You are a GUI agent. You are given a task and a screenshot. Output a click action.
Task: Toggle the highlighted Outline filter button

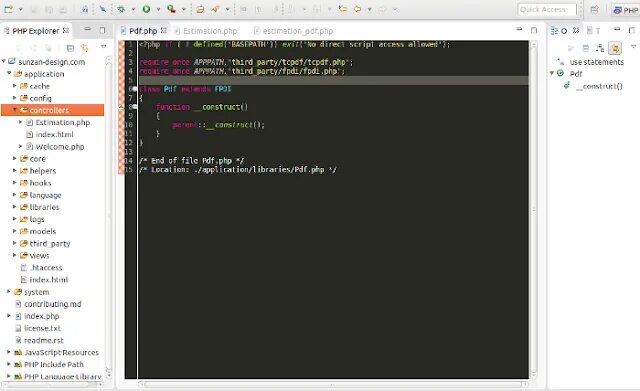click(x=615, y=48)
